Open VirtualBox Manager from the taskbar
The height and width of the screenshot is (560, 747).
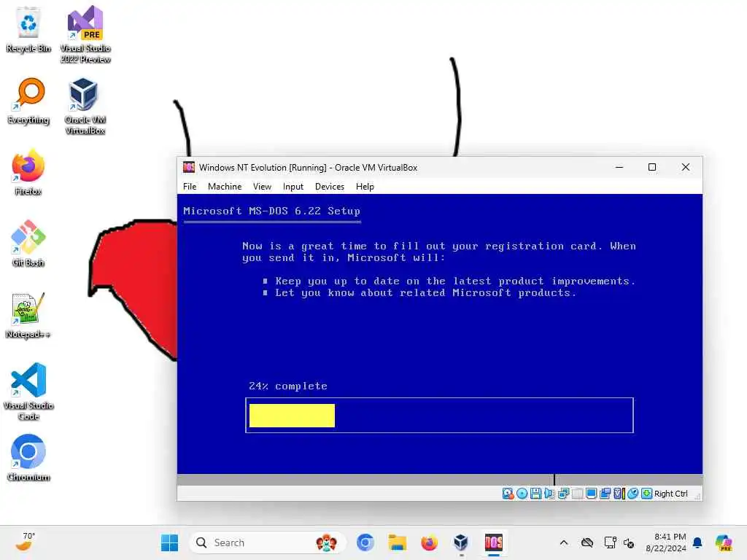pos(461,542)
